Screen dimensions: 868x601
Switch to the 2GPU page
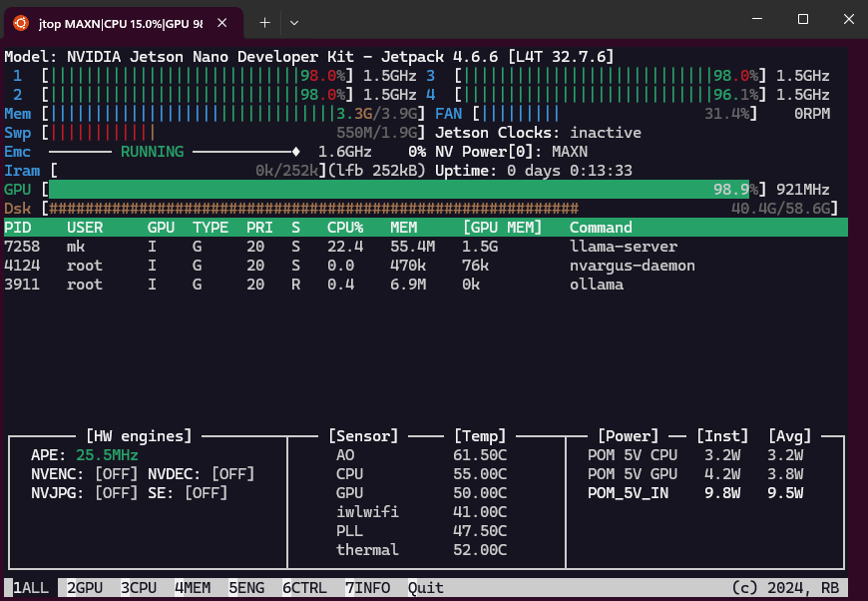(x=85, y=588)
